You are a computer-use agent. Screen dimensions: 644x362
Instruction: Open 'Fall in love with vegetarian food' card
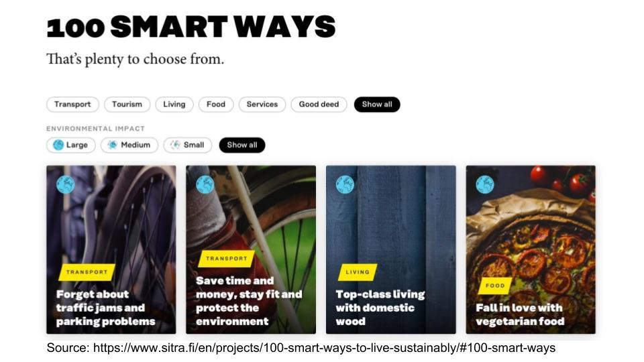[530, 249]
